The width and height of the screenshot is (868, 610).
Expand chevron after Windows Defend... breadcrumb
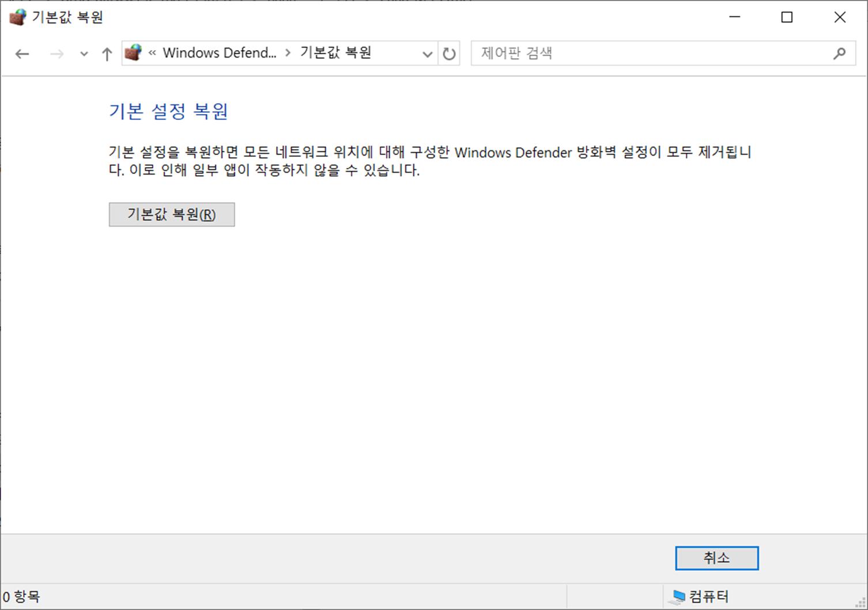288,53
